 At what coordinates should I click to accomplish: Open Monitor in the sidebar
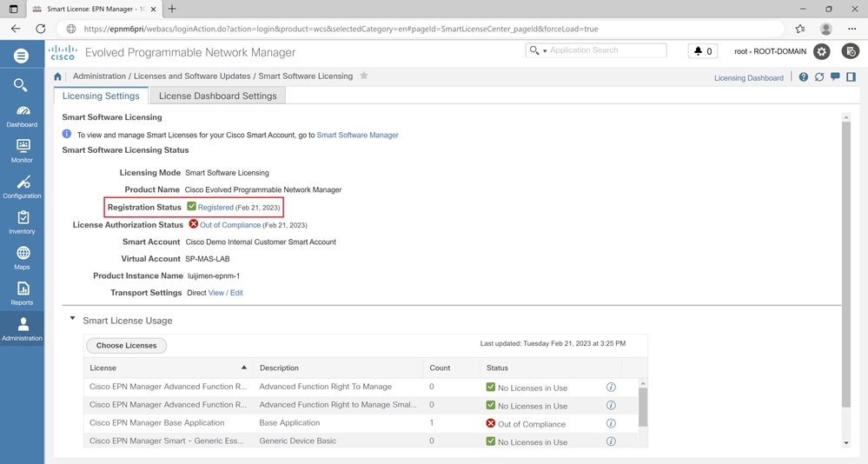pos(22,151)
